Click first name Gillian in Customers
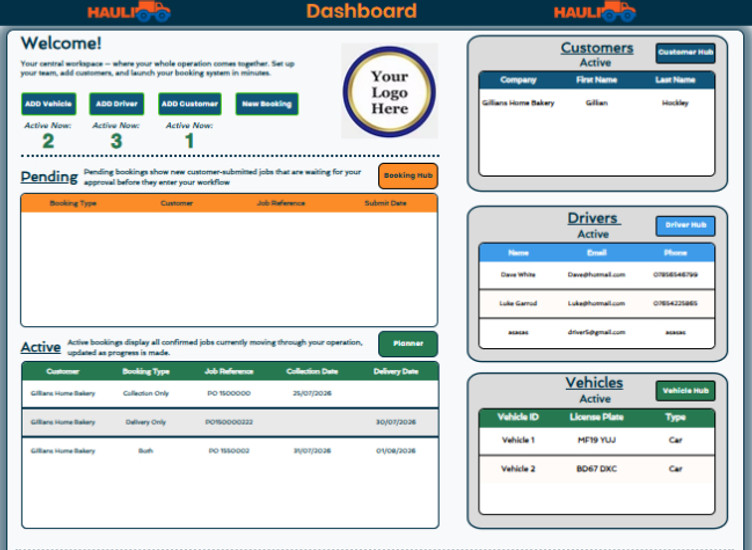The image size is (752, 550). pyautogui.click(x=597, y=103)
